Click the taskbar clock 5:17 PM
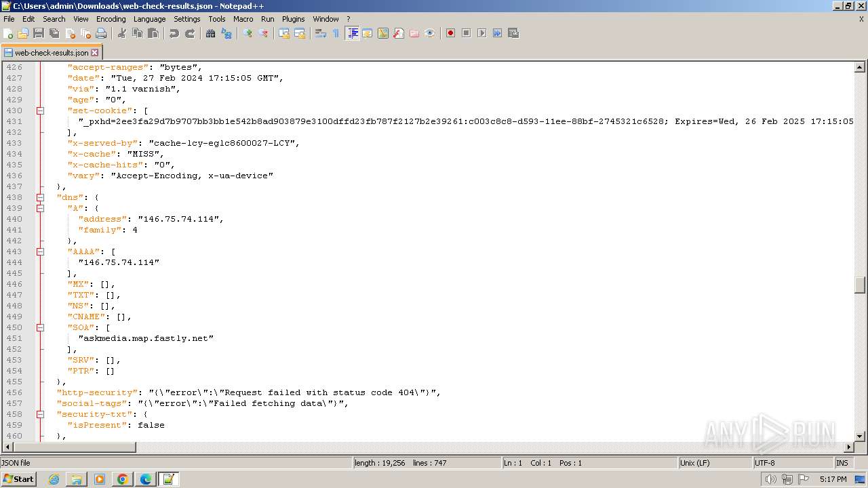 click(x=833, y=479)
